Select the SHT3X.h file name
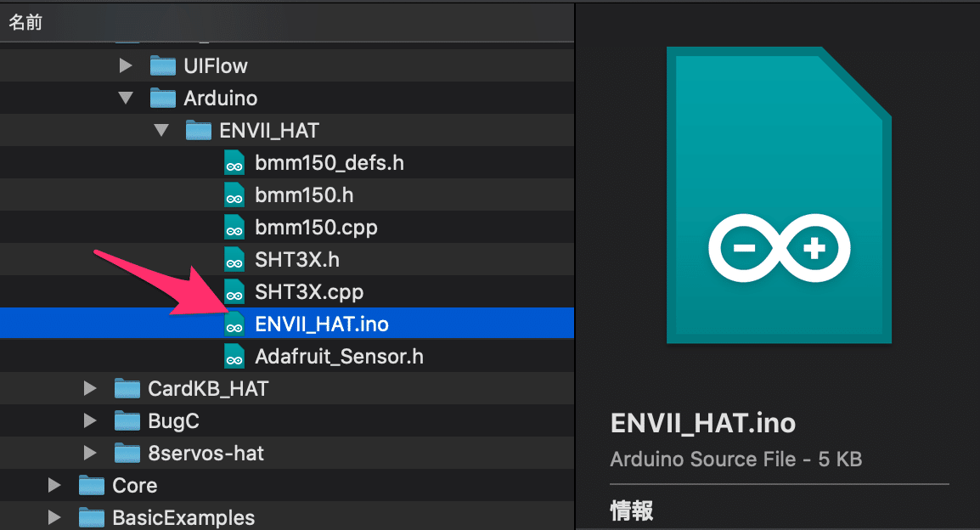Viewport: 980px width, 530px height. [x=297, y=259]
